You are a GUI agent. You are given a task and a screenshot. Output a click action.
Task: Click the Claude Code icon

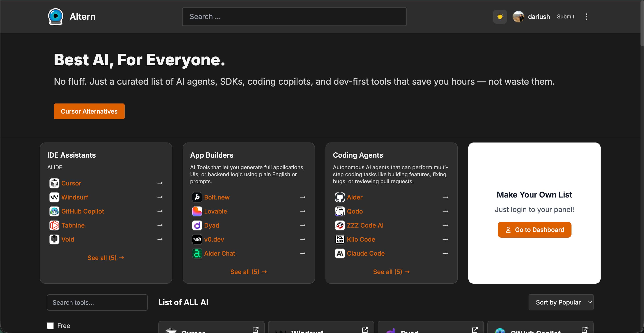point(340,253)
